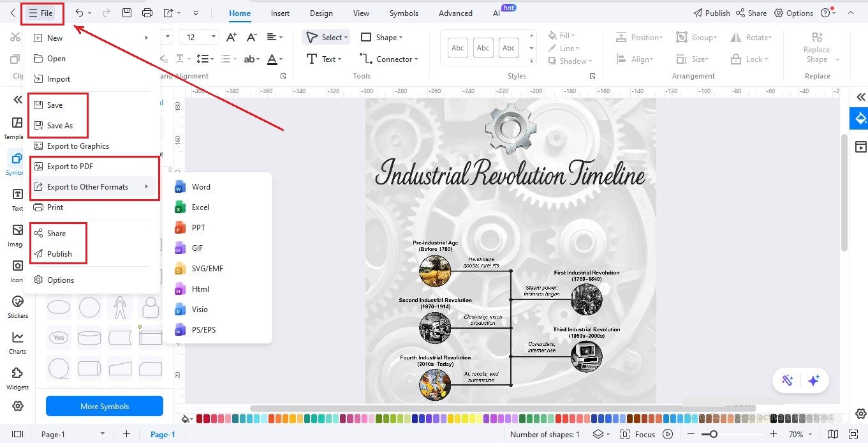
Task: Click the sparkle AI assistant icon
Action: 813,380
